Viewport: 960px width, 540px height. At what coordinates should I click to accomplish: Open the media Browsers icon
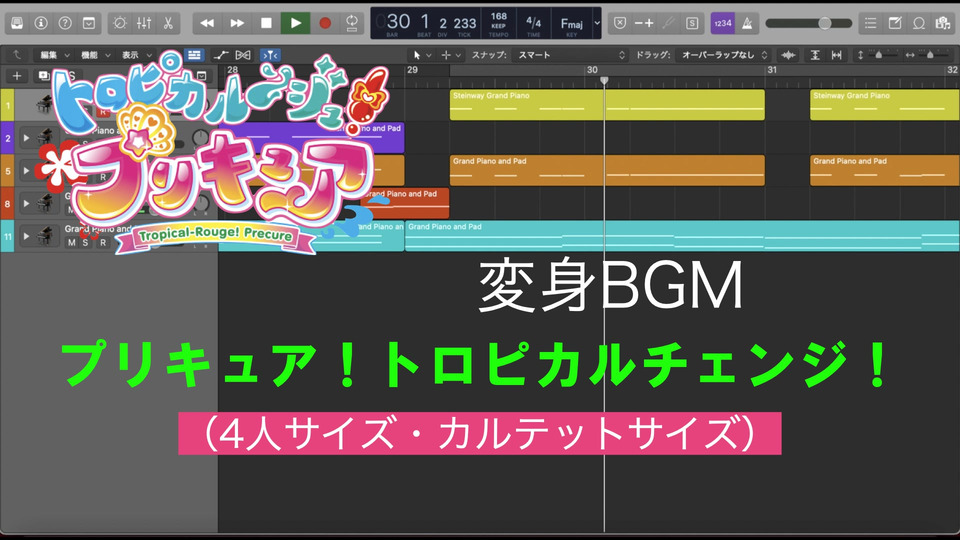(943, 23)
